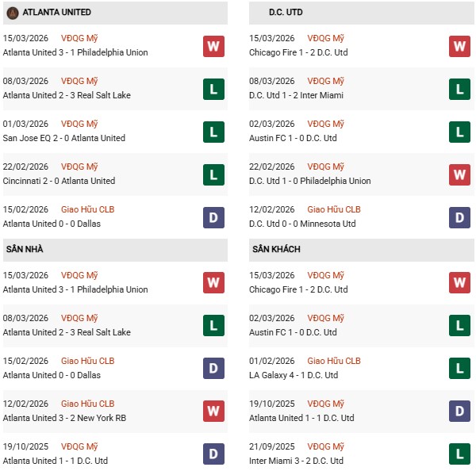Viewport: 476px width, 471px height.
Task: Click the W badge for Atlanta United 3-1 Philadelphia Union
Action: click(x=213, y=46)
